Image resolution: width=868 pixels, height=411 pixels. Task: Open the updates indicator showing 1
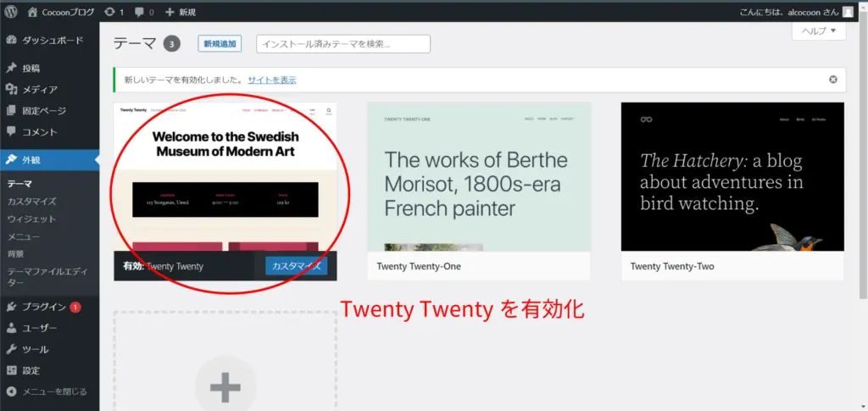coord(114,12)
